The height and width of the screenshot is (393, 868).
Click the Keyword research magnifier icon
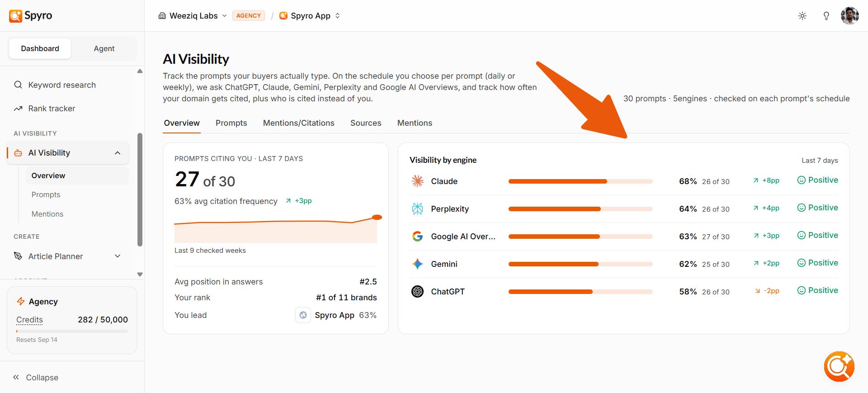click(x=18, y=85)
